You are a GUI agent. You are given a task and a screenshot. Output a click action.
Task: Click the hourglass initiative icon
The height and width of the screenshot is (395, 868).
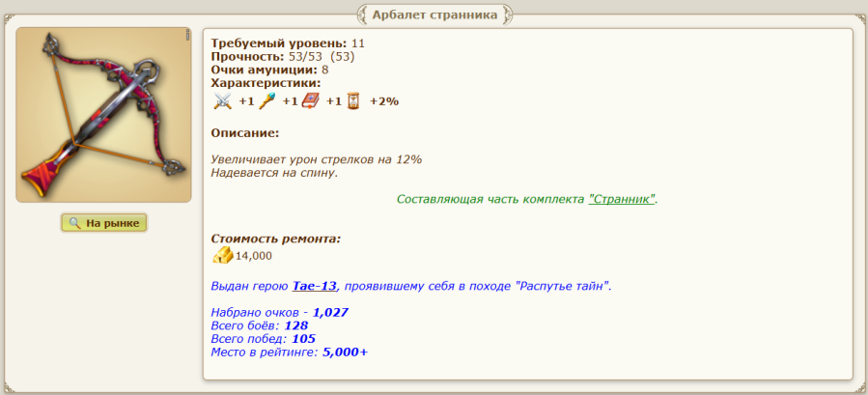point(353,101)
